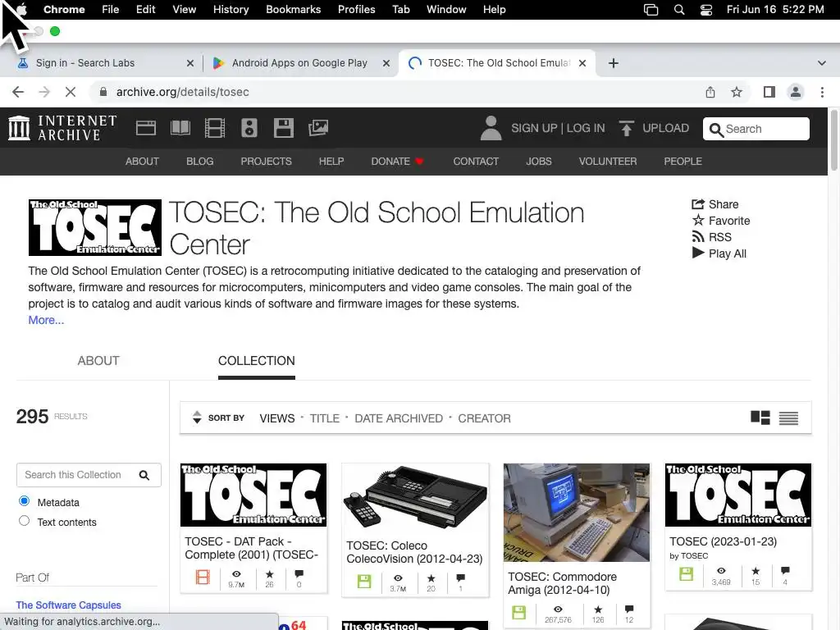Viewport: 840px width, 630px height.
Task: Expand Chrome tab search chevron
Action: (822, 63)
